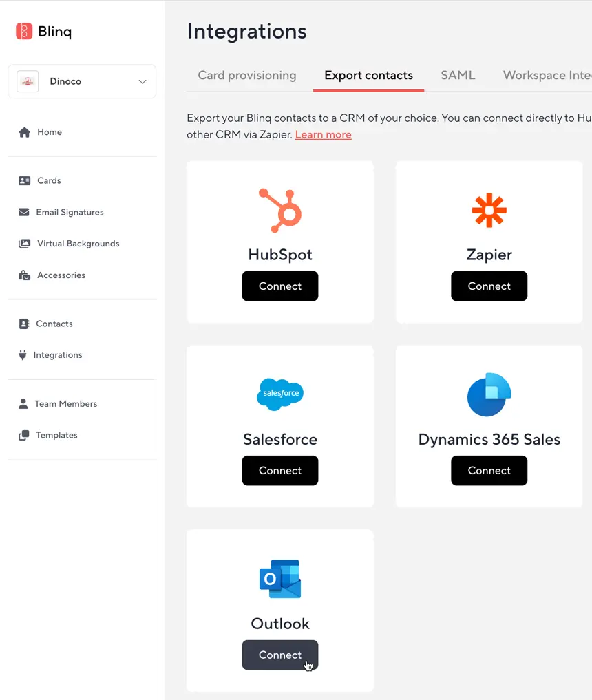Click the Home house icon

[x=25, y=132]
